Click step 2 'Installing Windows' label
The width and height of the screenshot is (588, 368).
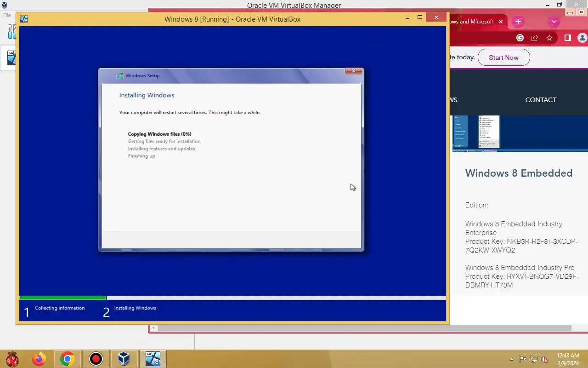tap(135, 308)
